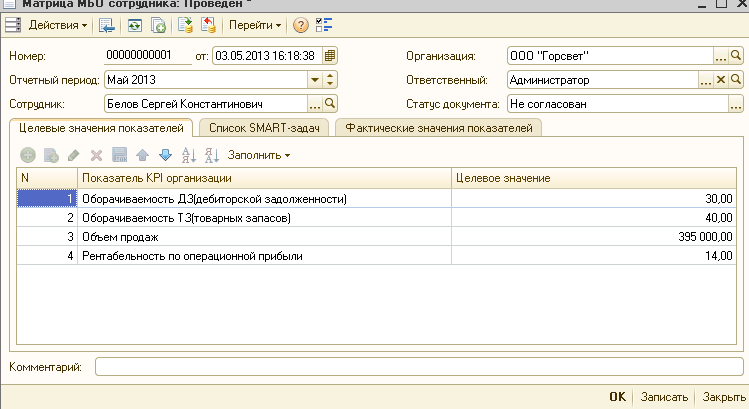Switch to Целевые значения показателей tab
The image size is (749, 409).
(x=101, y=128)
